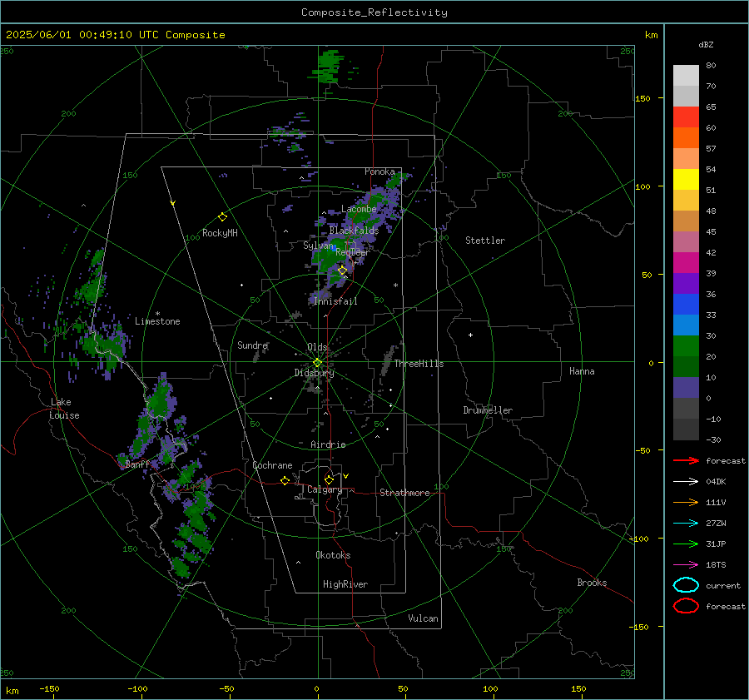The image size is (749, 700).
Task: Click the Sylvan label
Action: [318, 246]
